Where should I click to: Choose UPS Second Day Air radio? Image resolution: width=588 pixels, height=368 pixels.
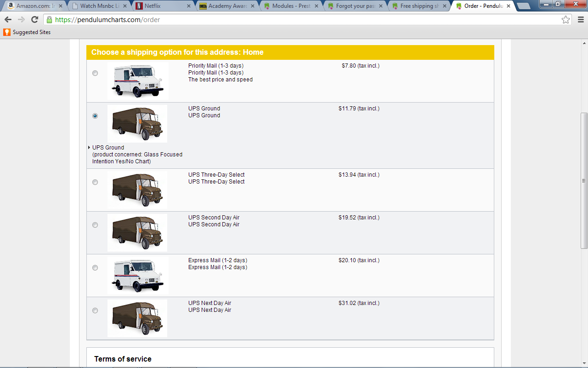click(95, 225)
